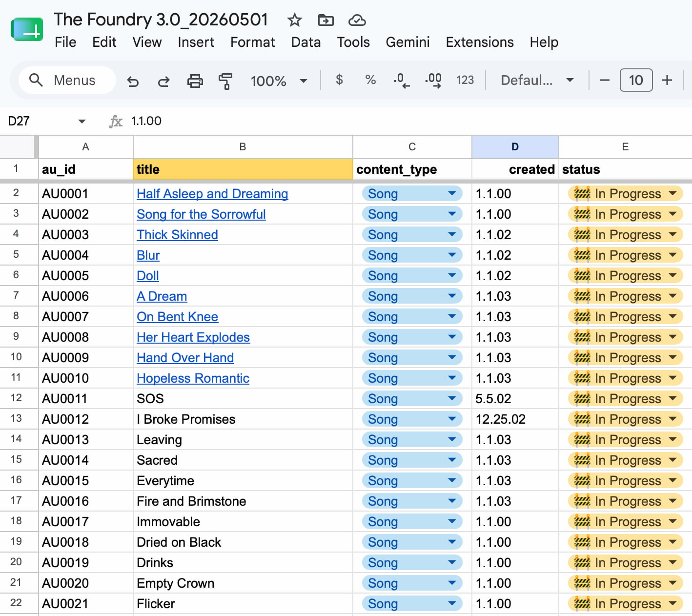Viewport: 692px width, 616px height.
Task: Open the move-to-folder icon
Action: click(x=326, y=20)
